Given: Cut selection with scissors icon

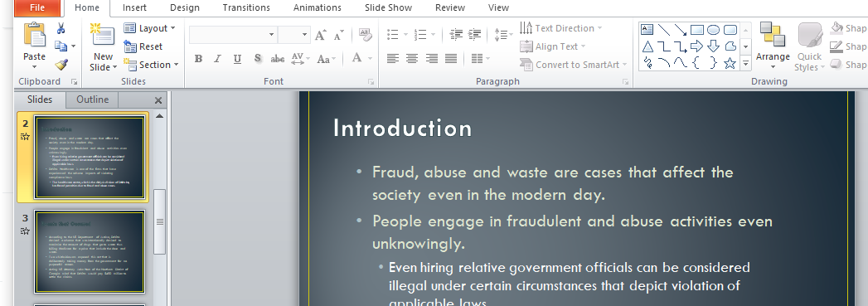Looking at the screenshot, I should point(61,28).
